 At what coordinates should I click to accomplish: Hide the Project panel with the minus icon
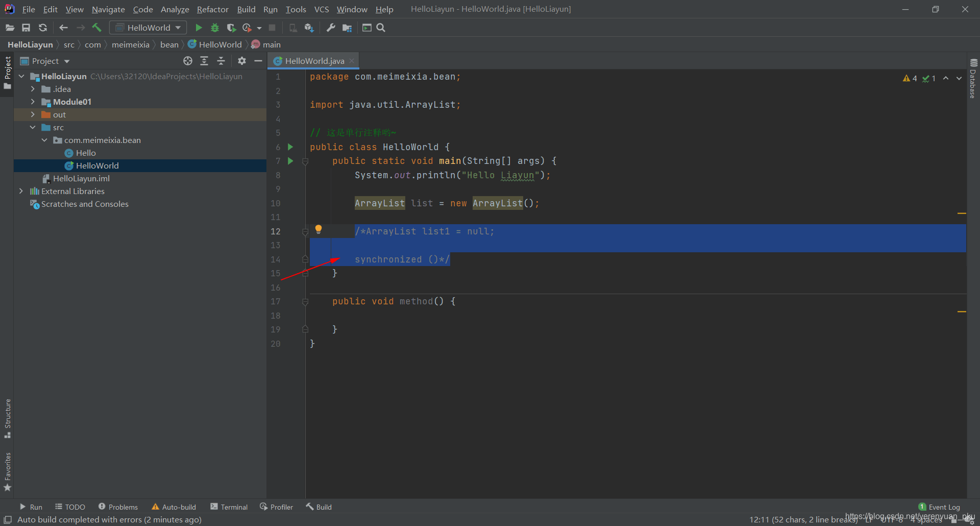pyautogui.click(x=258, y=61)
